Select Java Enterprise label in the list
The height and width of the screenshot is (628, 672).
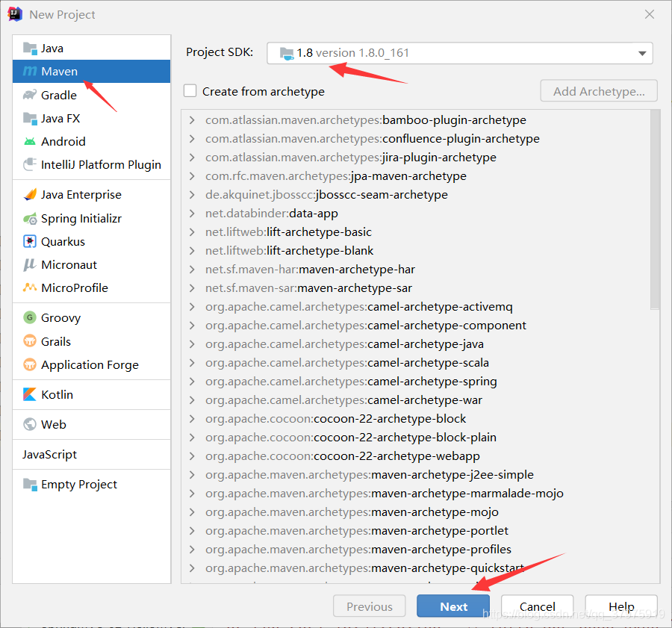(81, 195)
